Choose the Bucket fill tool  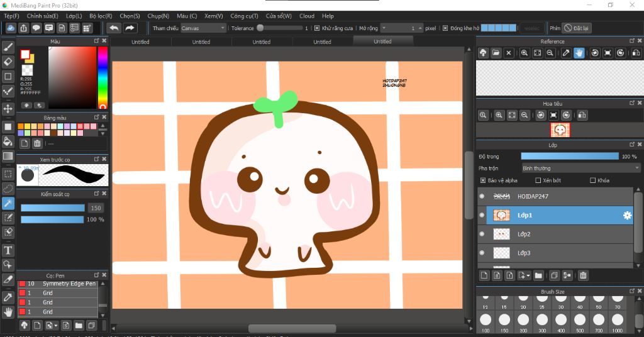pos(8,141)
